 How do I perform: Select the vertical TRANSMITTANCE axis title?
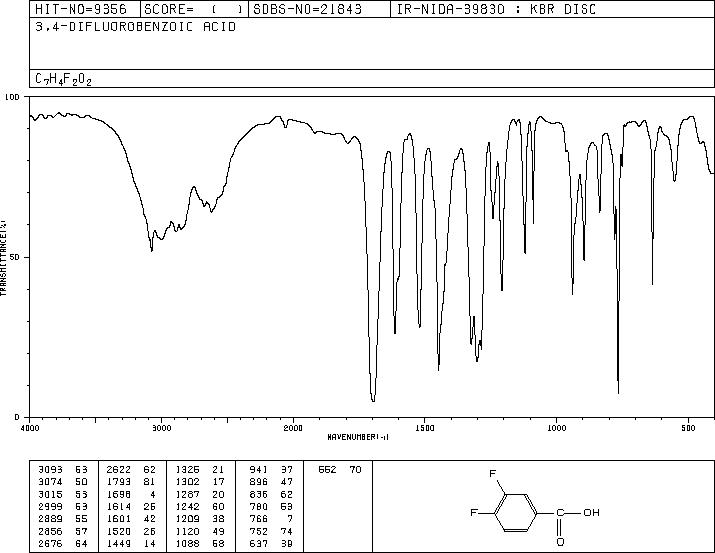pos(3,257)
